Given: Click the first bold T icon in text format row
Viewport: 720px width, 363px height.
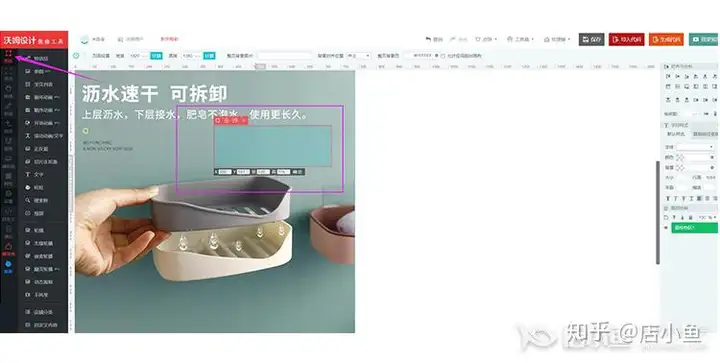Looking at the screenshot, I should click(x=668, y=198).
